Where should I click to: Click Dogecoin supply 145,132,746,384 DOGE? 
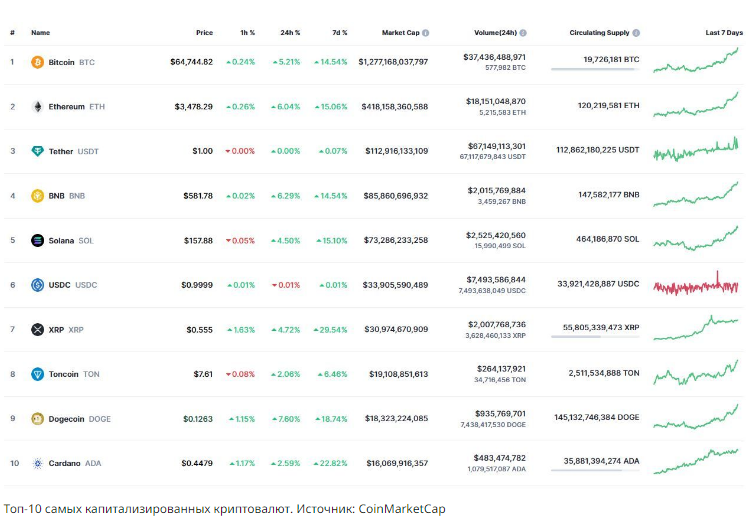[597, 418]
